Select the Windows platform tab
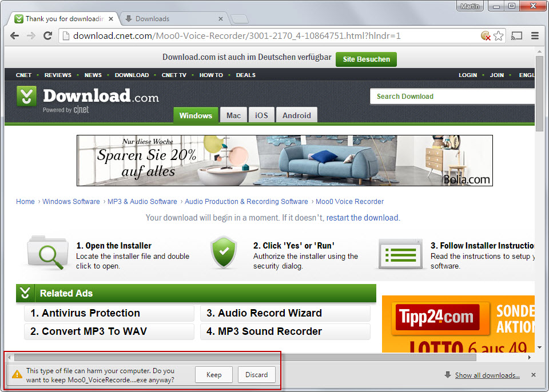Viewport: 549px width, 392px height. pos(196,115)
